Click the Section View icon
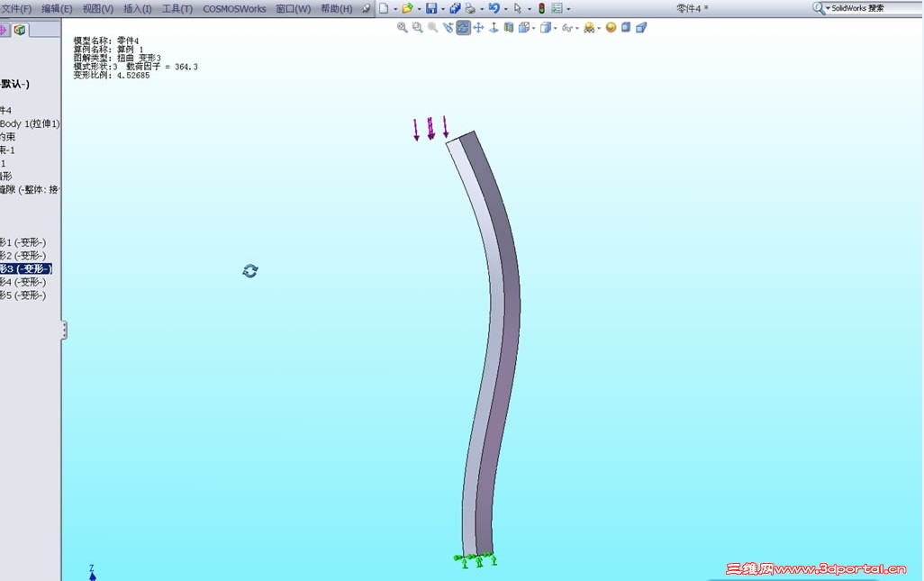 pos(509,27)
